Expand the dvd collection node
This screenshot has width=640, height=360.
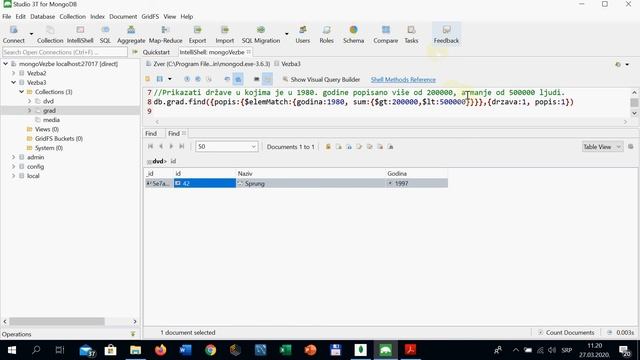point(29,101)
